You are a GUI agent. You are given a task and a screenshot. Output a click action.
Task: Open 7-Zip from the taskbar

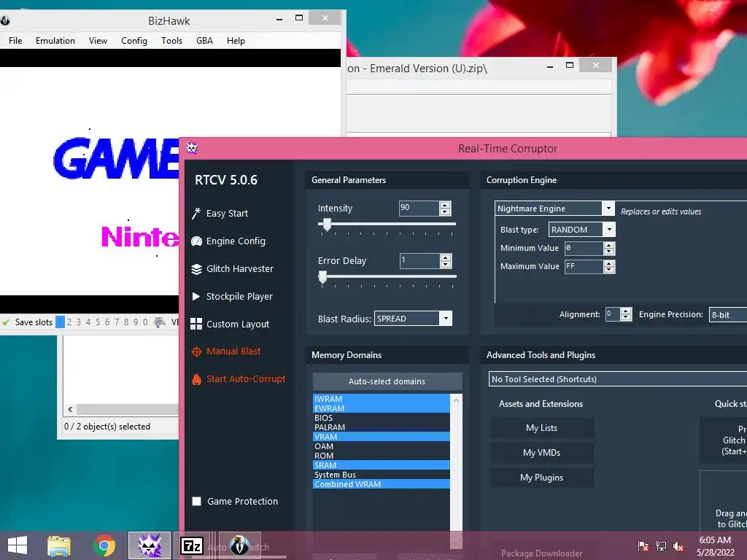tap(192, 545)
